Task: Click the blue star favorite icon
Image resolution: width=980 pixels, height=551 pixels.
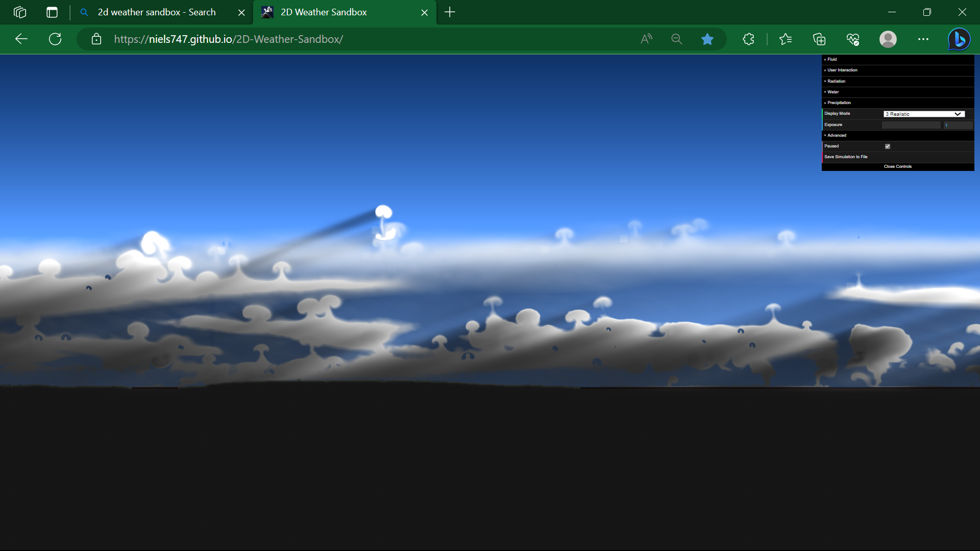Action: click(707, 39)
